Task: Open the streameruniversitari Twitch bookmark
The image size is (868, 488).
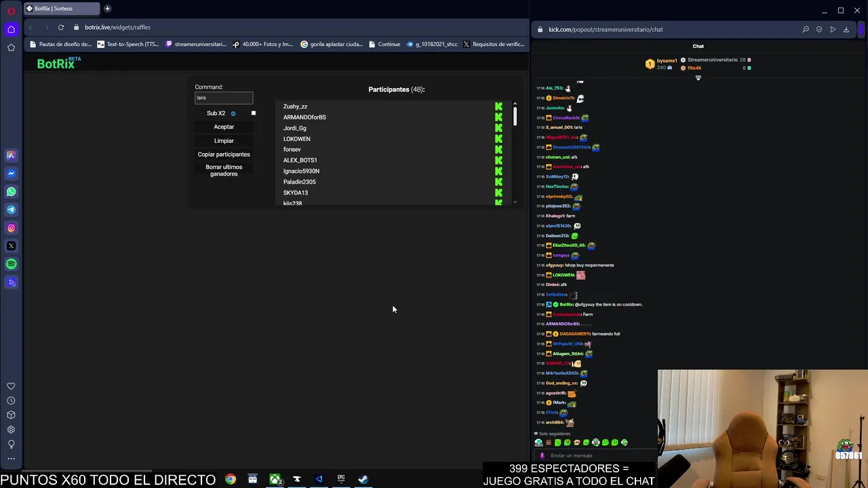Action: [196, 44]
